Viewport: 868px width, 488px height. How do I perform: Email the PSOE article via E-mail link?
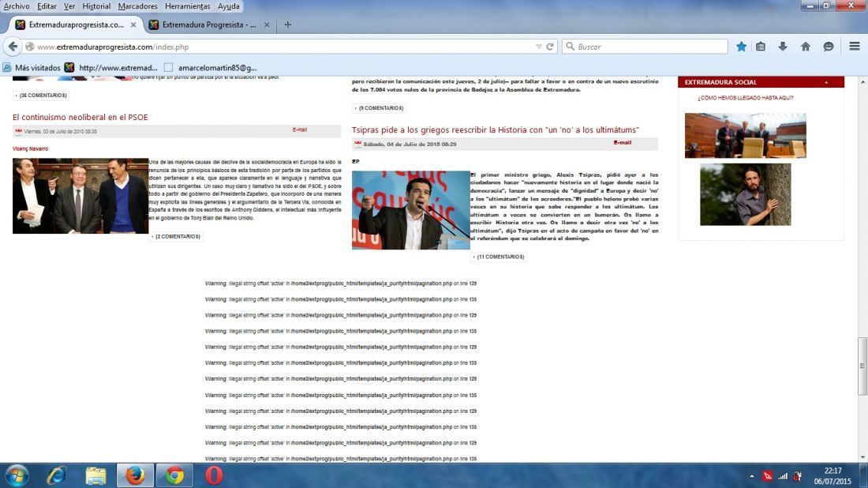(300, 130)
